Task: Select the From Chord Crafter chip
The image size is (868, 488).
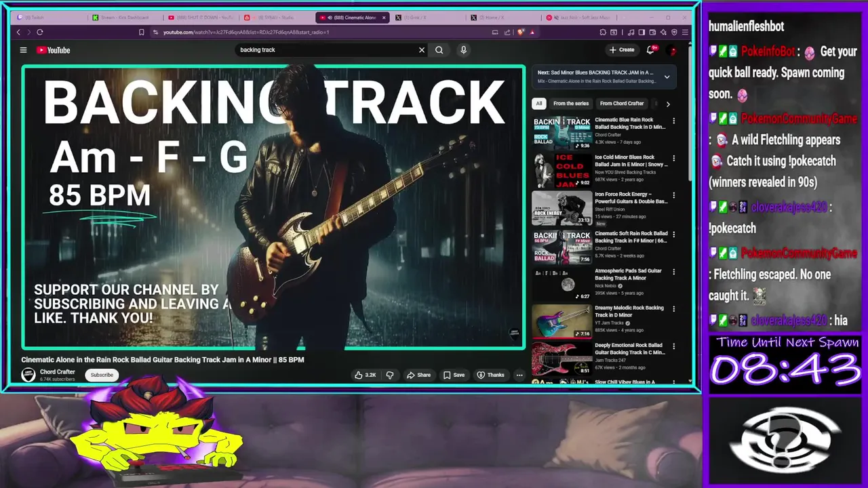Action: [x=622, y=104]
